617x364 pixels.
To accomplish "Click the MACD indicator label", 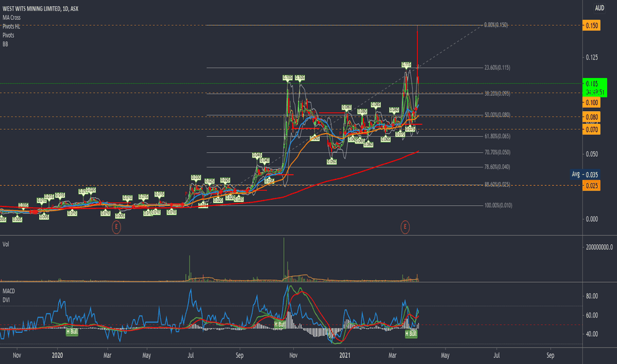I will (x=9, y=291).
